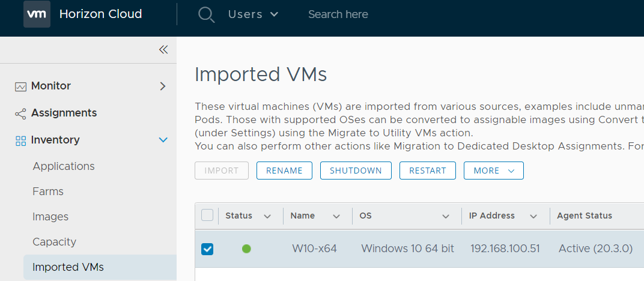Collapse sidebar with double chevron icon
The image size is (644, 281).
coord(163,50)
